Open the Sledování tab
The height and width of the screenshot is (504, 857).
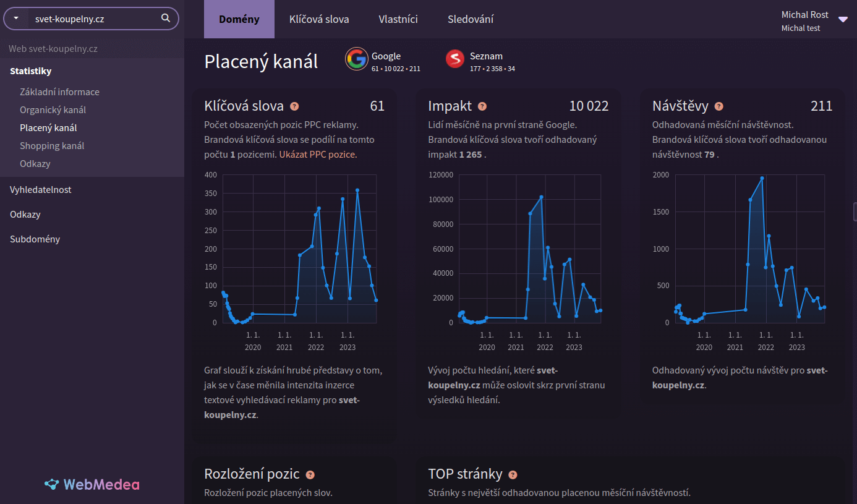[x=470, y=19]
